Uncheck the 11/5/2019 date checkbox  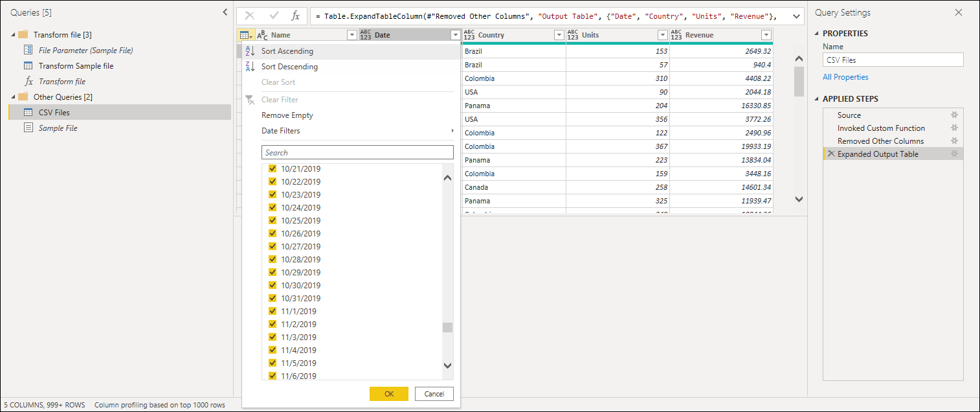273,363
